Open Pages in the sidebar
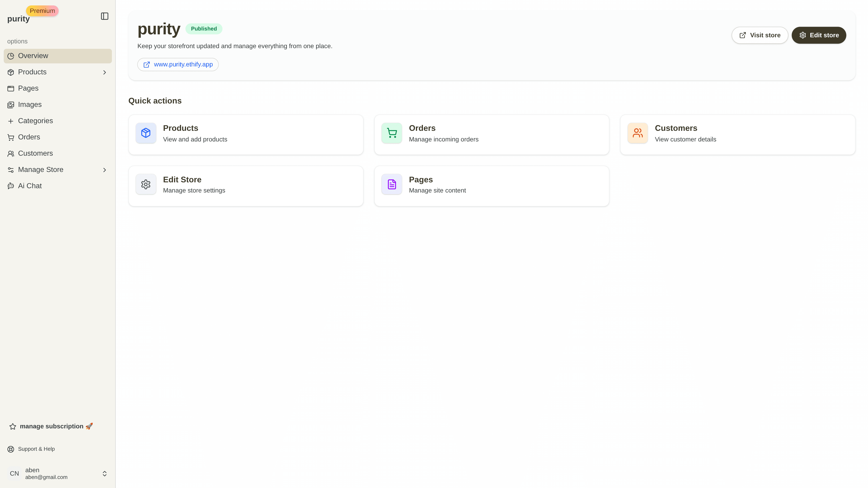The image size is (868, 488). [x=58, y=88]
